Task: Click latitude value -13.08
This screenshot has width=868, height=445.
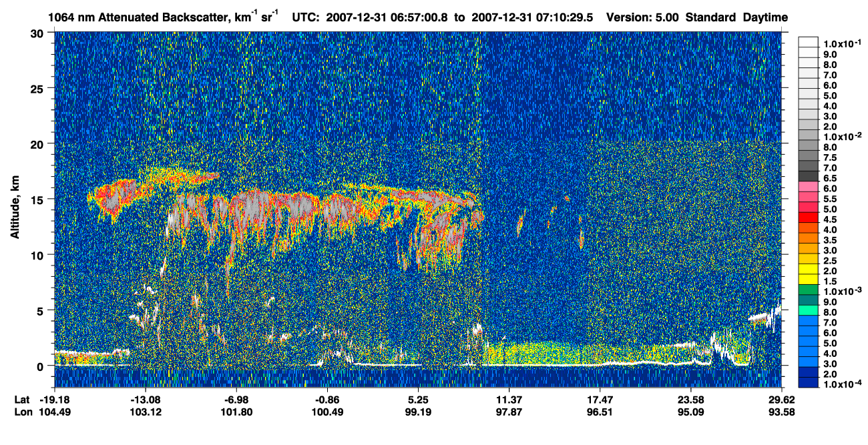Action: [x=146, y=400]
